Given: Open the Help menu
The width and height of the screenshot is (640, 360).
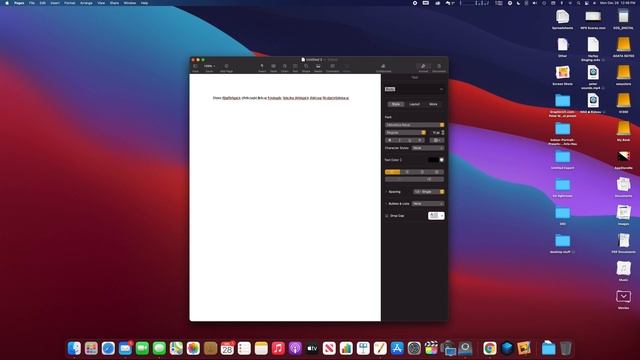Looking at the screenshot, I should click(x=144, y=3).
